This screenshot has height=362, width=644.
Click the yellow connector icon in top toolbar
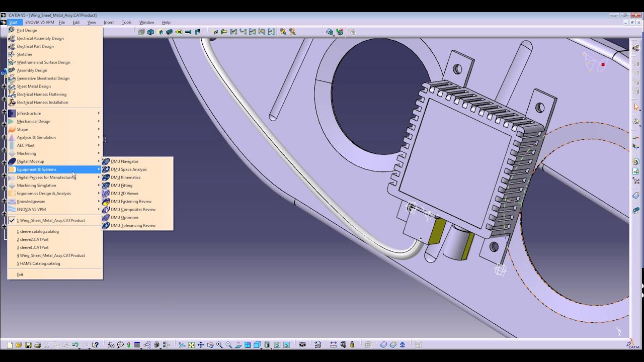point(179,32)
